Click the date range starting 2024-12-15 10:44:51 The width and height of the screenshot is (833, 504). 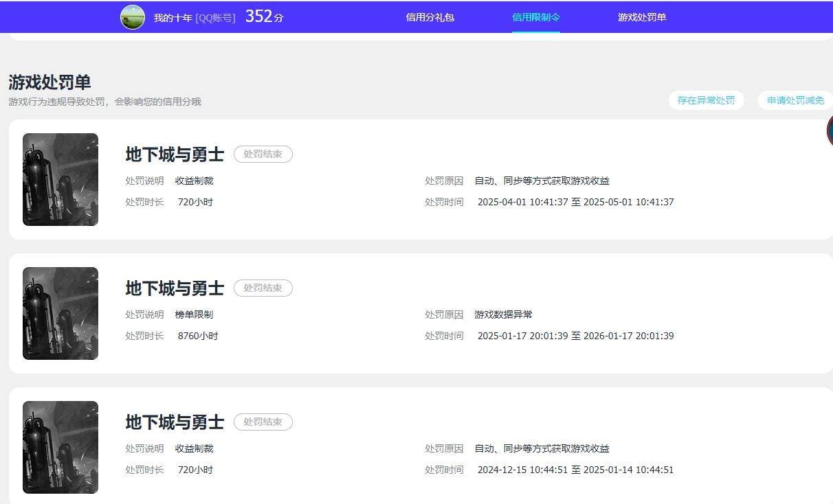pos(575,470)
